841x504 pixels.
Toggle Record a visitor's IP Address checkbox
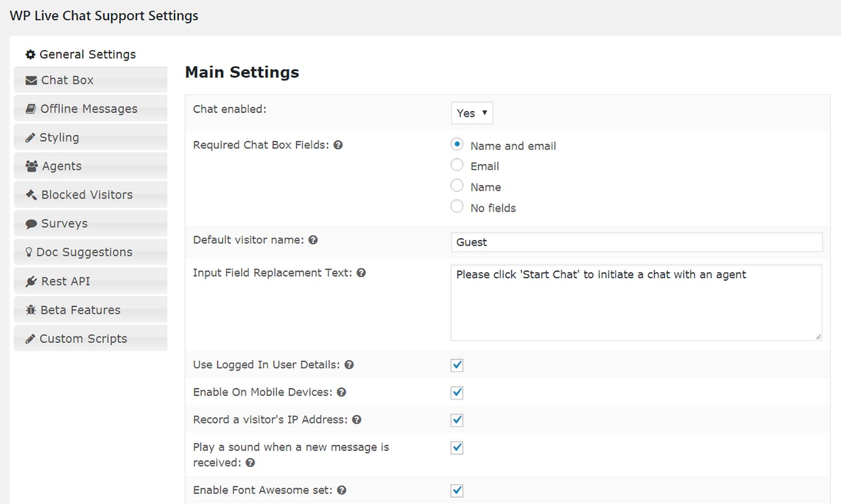point(457,420)
